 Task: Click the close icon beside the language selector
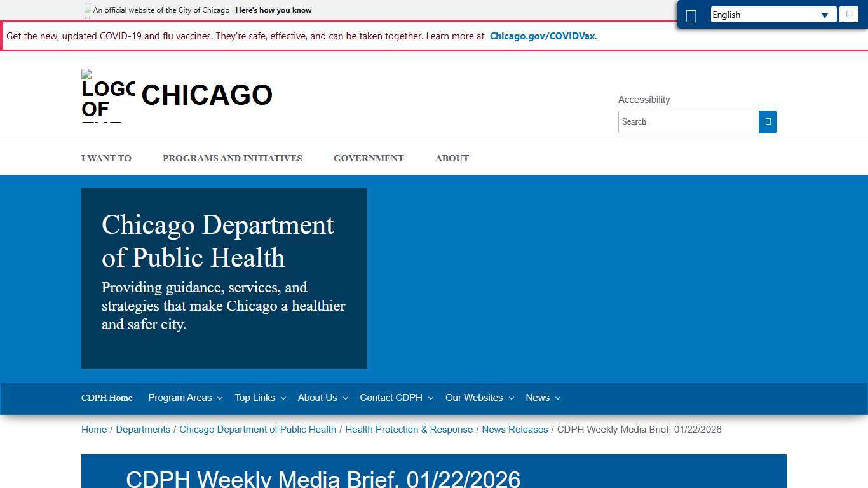(x=848, y=14)
